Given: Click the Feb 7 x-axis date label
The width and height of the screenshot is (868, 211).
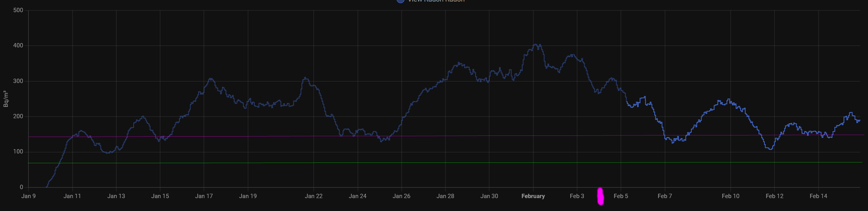Looking at the screenshot, I should pos(665,196).
